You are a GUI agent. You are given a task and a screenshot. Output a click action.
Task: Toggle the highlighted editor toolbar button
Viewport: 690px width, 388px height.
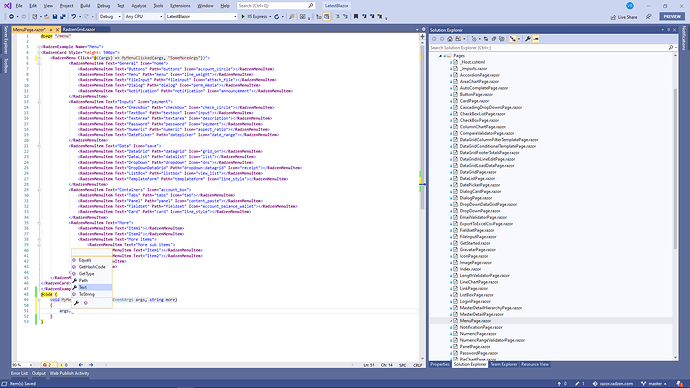click(327, 17)
